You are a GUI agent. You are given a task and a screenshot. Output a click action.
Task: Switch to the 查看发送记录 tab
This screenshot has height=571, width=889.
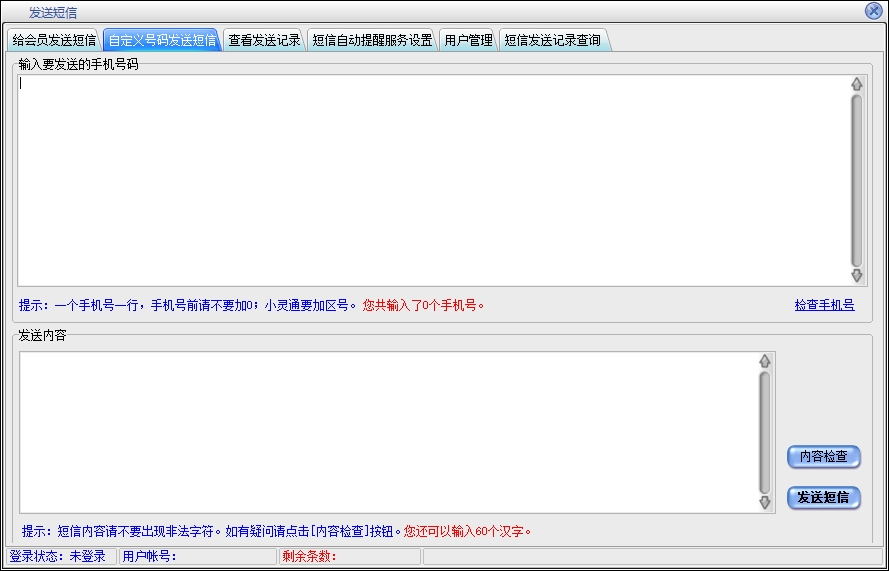[x=264, y=41]
